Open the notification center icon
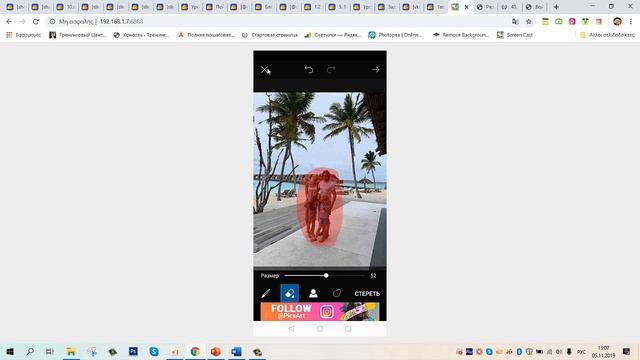The height and width of the screenshot is (360, 640). (627, 351)
